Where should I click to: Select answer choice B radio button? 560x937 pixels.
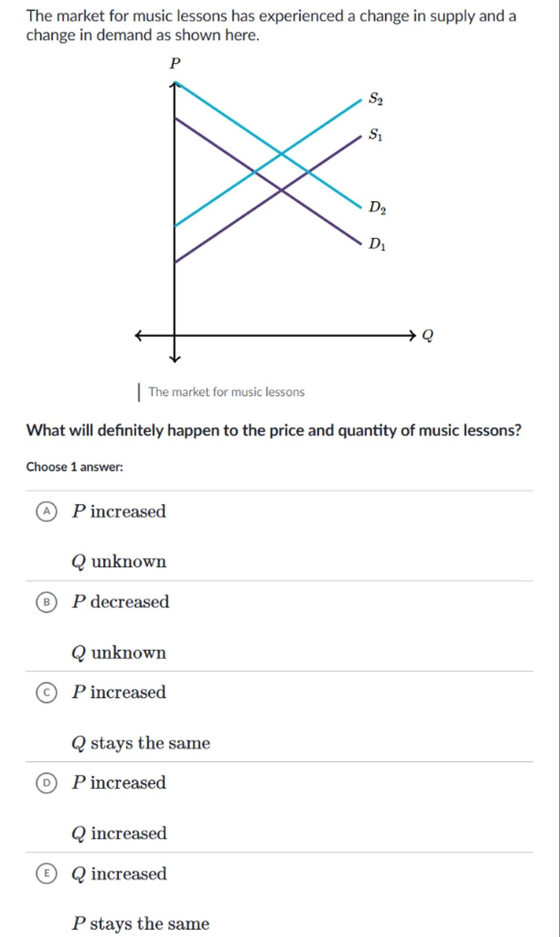point(46,602)
